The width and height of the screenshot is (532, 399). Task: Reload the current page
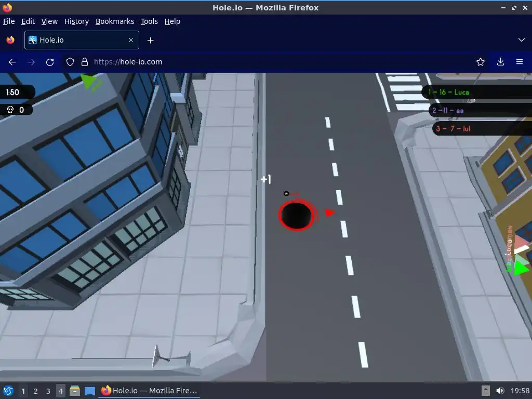pyautogui.click(x=50, y=62)
